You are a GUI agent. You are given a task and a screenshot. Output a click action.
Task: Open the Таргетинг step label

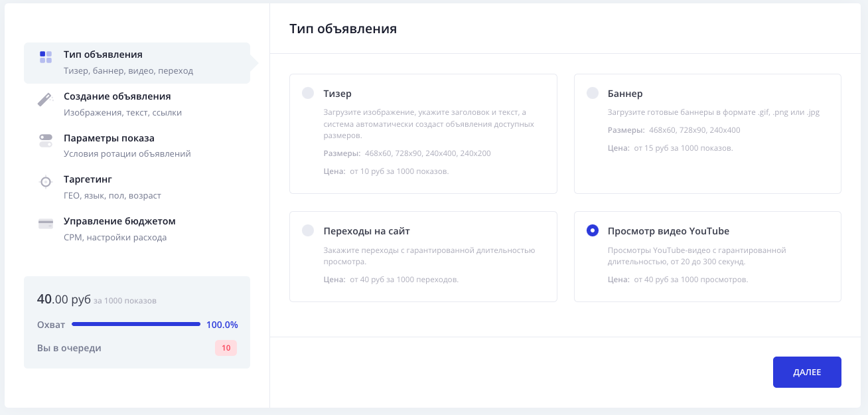point(88,179)
